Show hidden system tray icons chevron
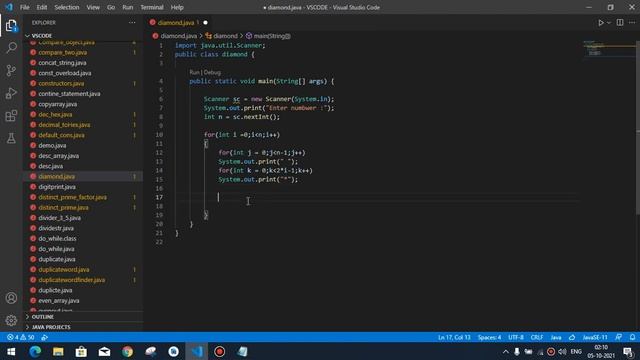640x360 pixels. pos(506,351)
